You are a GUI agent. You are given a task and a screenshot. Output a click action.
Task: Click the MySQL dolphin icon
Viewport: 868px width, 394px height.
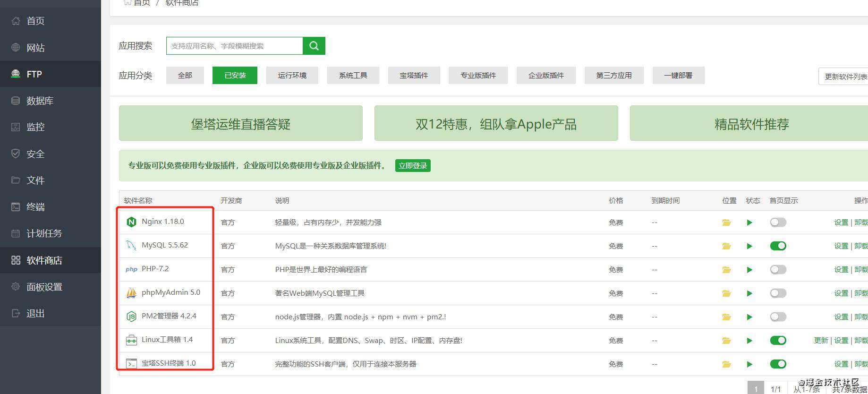pyautogui.click(x=131, y=246)
